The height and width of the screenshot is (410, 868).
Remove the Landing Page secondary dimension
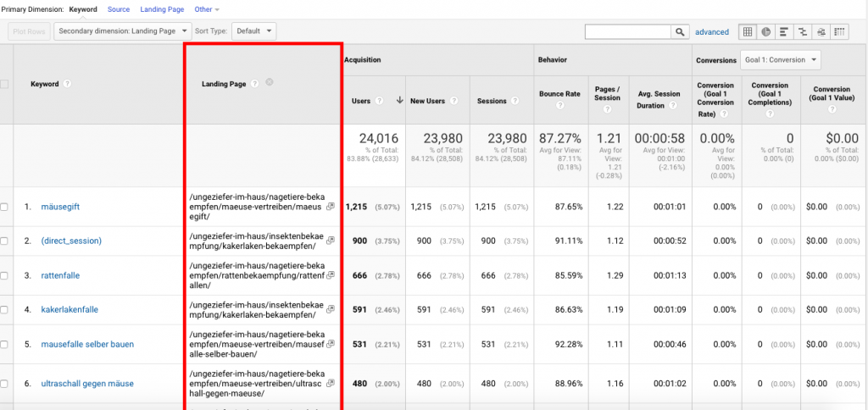point(269,82)
